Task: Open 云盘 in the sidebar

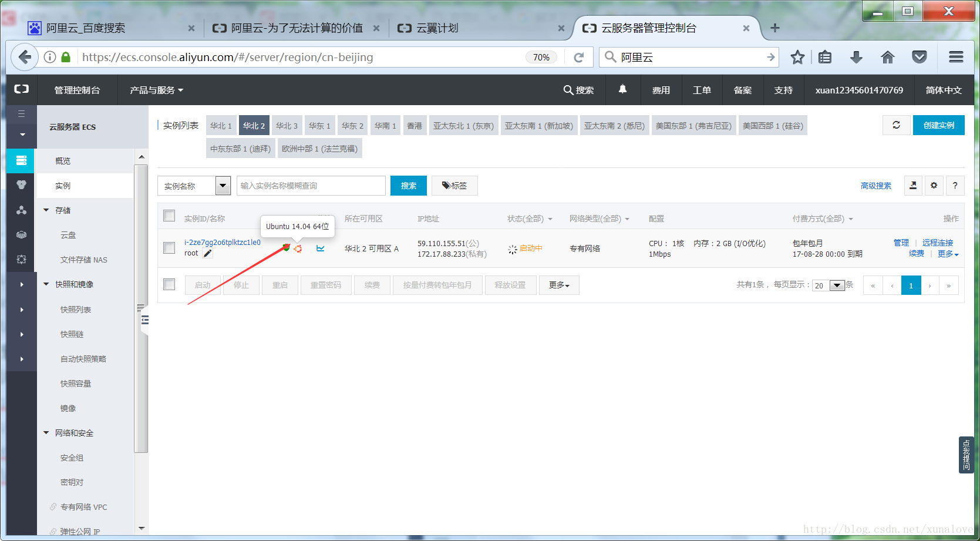Action: click(68, 235)
